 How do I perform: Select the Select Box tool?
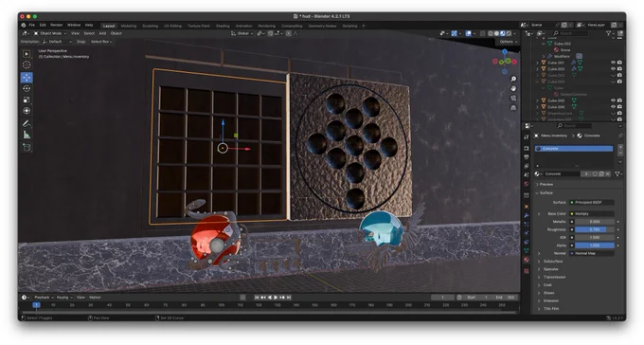[x=27, y=54]
